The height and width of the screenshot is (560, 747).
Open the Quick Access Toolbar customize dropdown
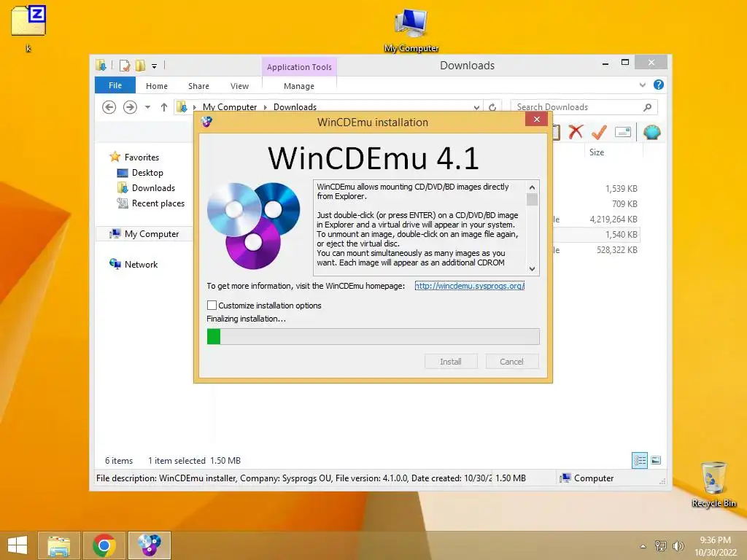click(x=155, y=66)
